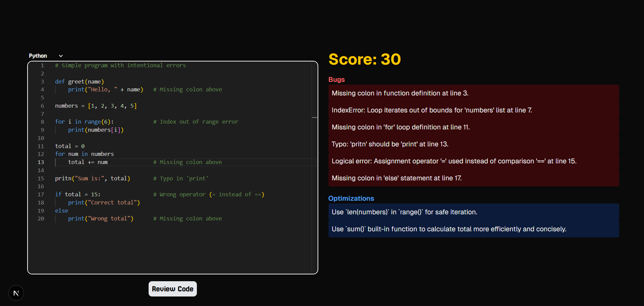Click the Optimizations section heading
Viewport: 644px width, 306px height.
(x=351, y=199)
